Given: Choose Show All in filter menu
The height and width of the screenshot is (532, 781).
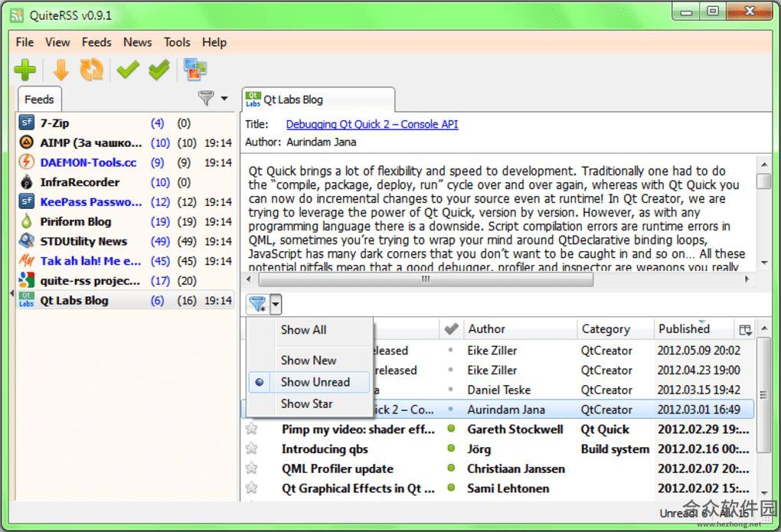Looking at the screenshot, I should pos(309,330).
